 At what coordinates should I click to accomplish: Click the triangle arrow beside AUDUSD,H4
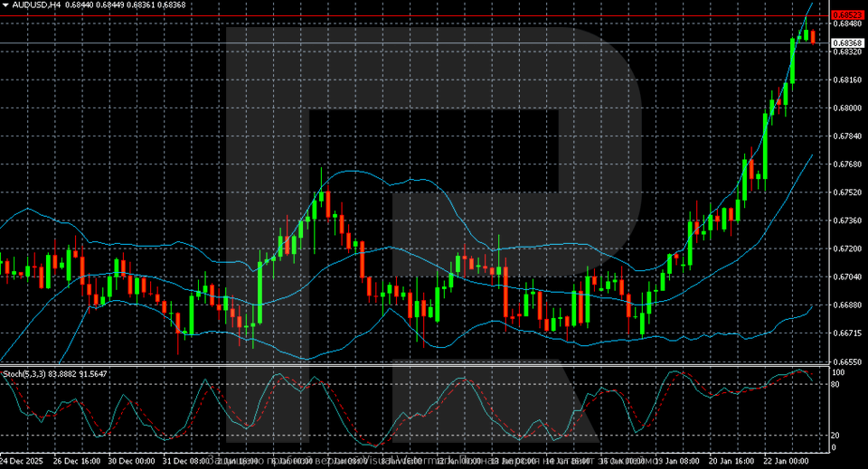5,5
